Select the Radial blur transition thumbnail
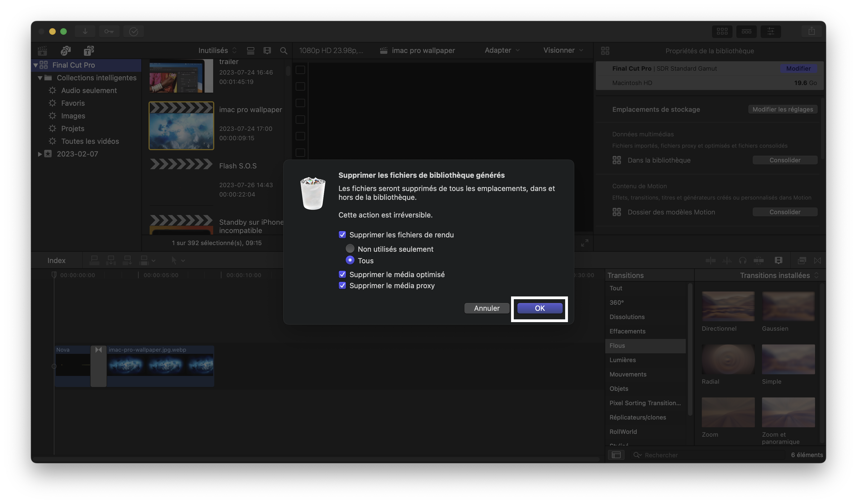The width and height of the screenshot is (857, 504). (728, 359)
